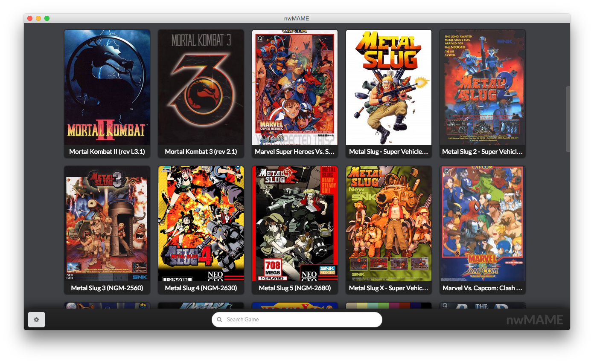Click the "Marvel Vs. Capcom: Clash …" title
Screen dimensions: 594x364
tap(483, 288)
